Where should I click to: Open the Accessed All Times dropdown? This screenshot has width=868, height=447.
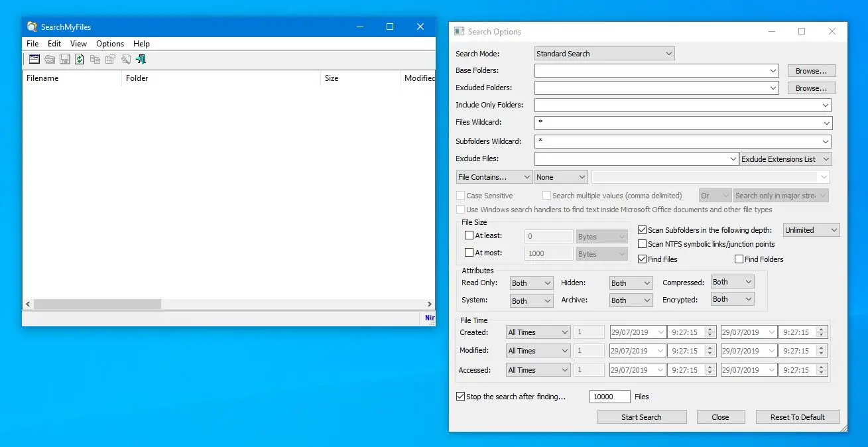[538, 370]
